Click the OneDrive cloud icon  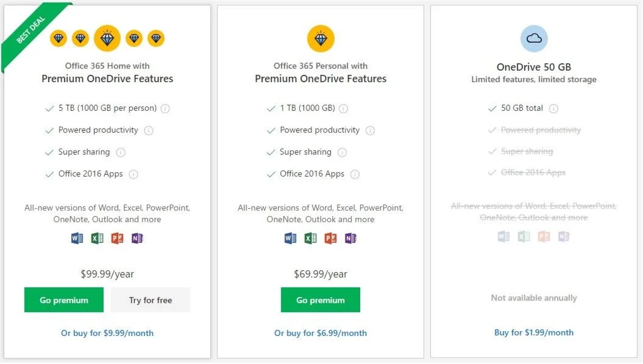click(x=534, y=39)
